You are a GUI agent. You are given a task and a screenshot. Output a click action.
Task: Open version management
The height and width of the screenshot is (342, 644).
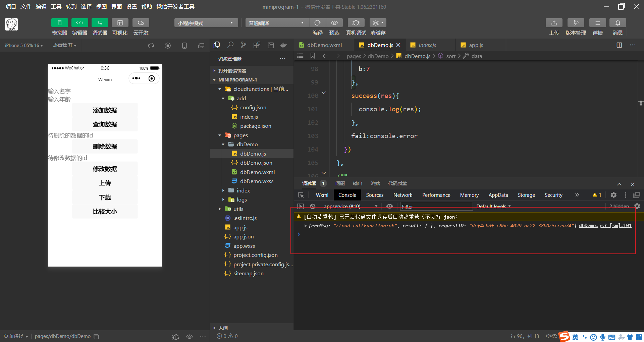[576, 23]
